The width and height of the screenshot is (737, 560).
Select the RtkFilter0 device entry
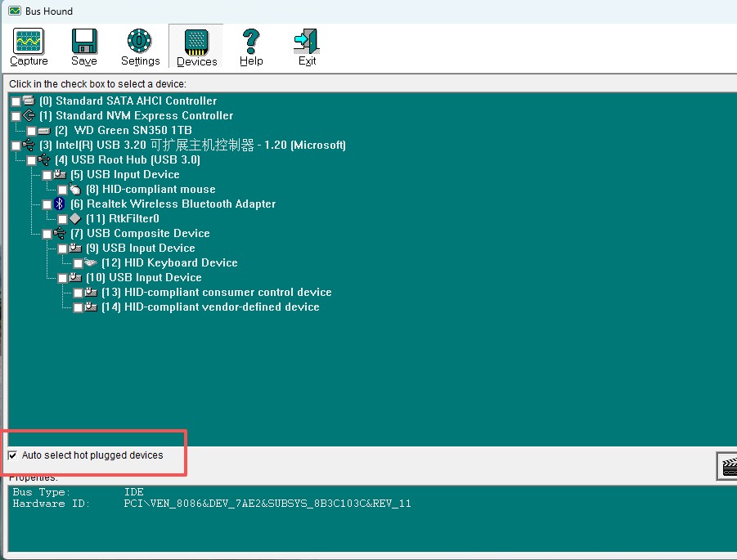tap(122, 219)
